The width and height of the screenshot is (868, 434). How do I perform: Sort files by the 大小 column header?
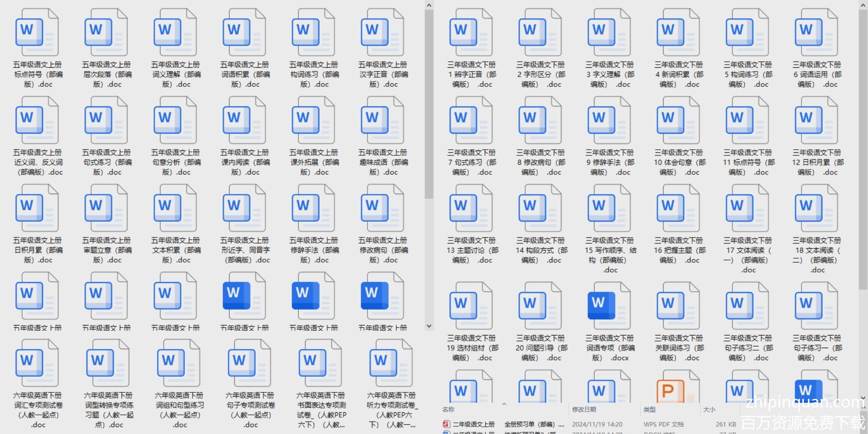point(709,409)
